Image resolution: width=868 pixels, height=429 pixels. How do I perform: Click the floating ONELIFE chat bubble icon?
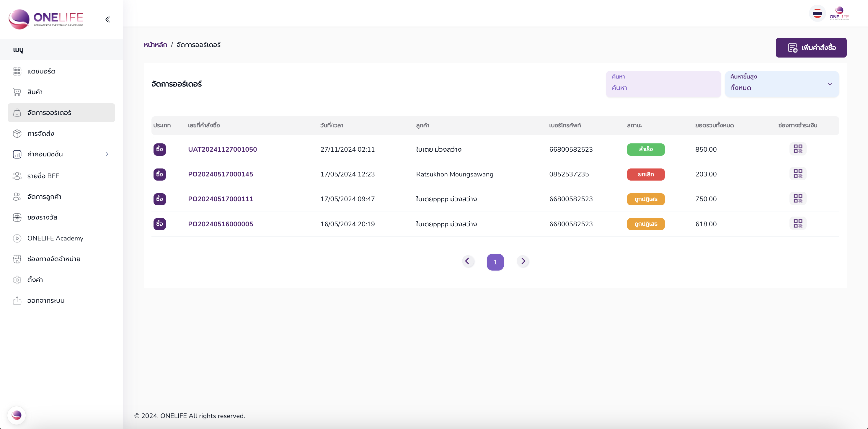pyautogui.click(x=17, y=415)
